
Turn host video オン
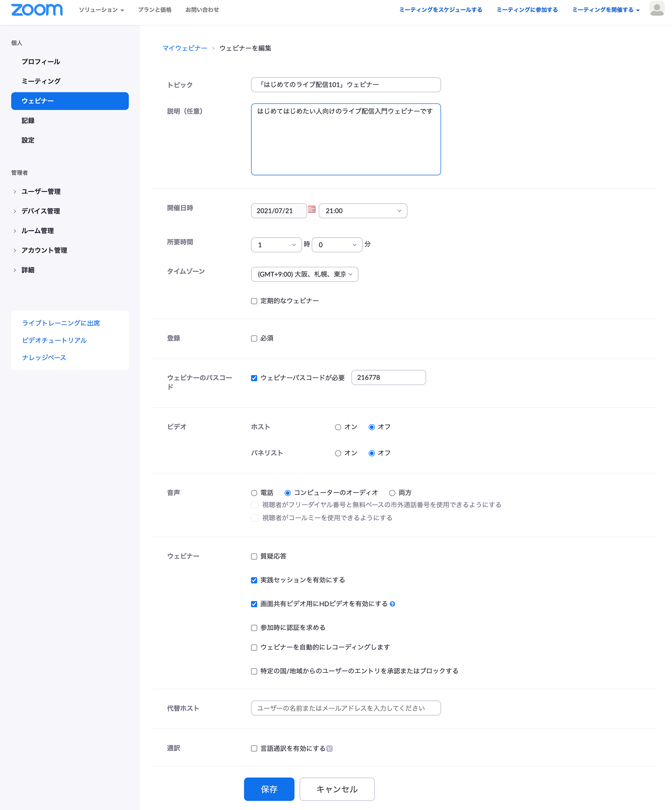click(338, 427)
